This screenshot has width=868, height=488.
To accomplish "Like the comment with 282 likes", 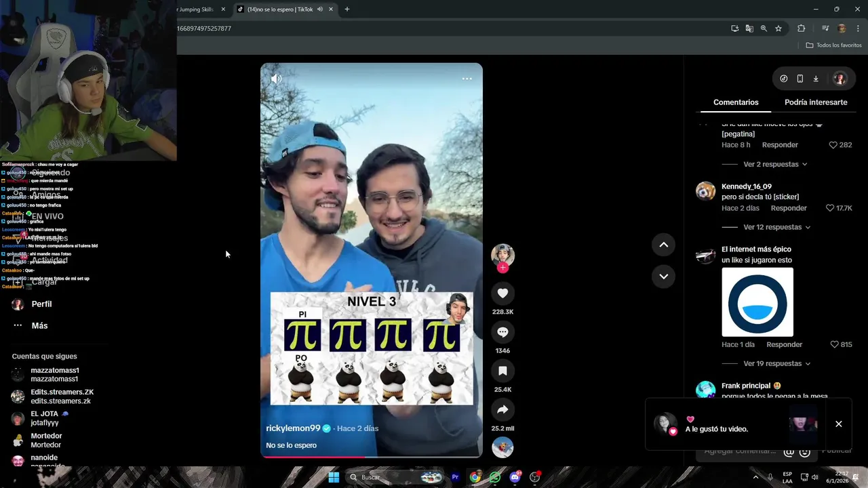I will (833, 145).
